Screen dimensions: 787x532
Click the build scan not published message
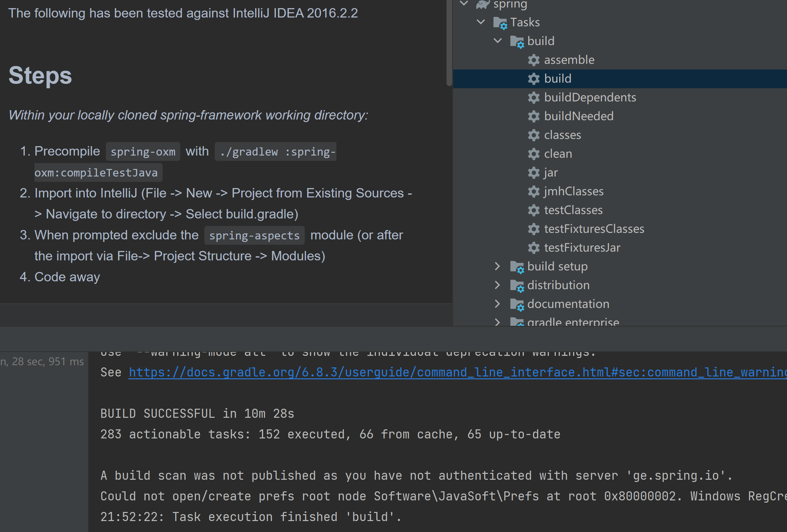[x=416, y=476]
